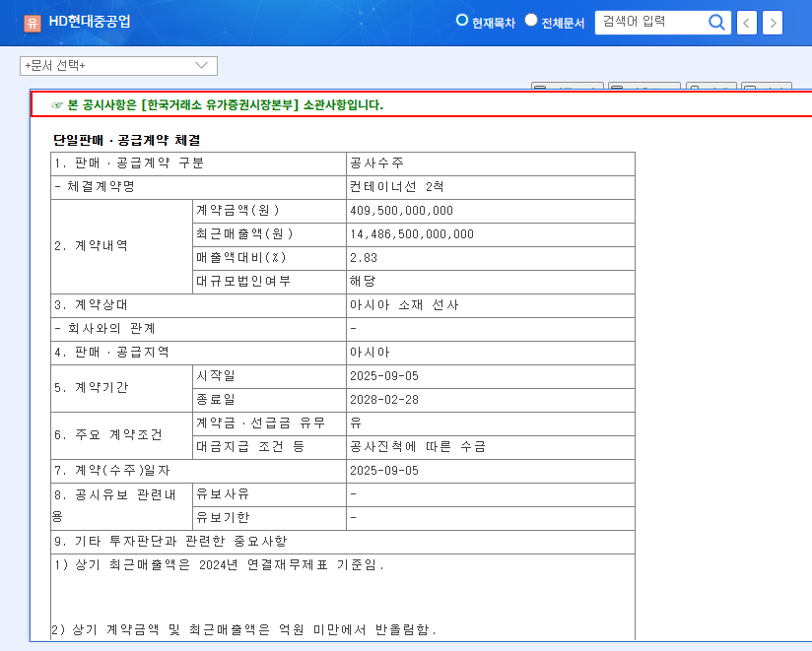
Task: Click the 계약금액(원) label
Action: (237, 210)
